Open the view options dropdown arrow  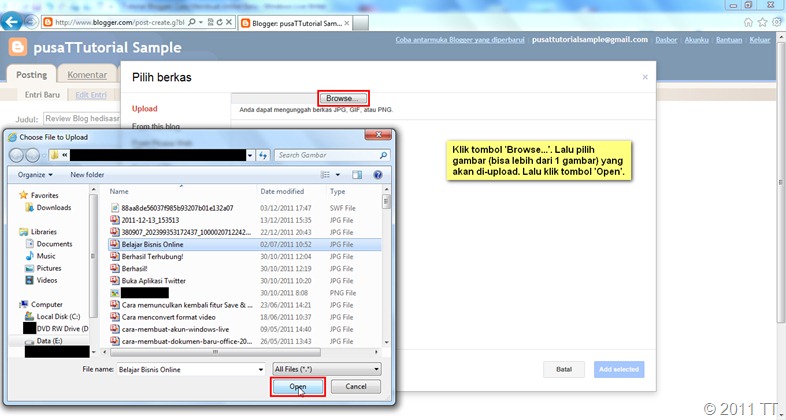pos(338,174)
